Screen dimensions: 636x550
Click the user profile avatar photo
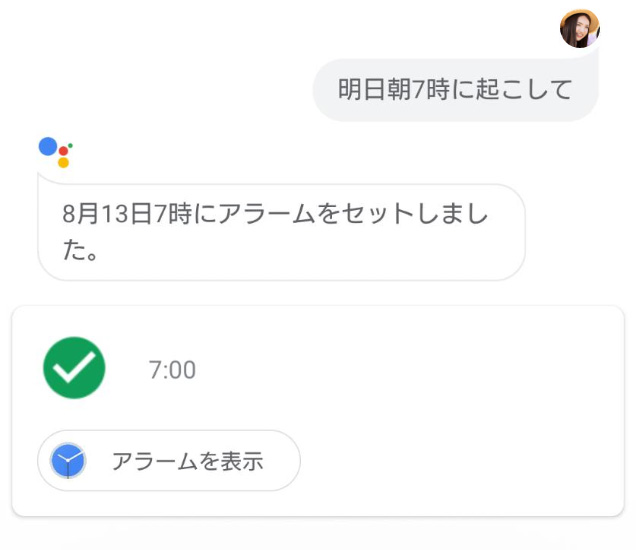tap(579, 29)
